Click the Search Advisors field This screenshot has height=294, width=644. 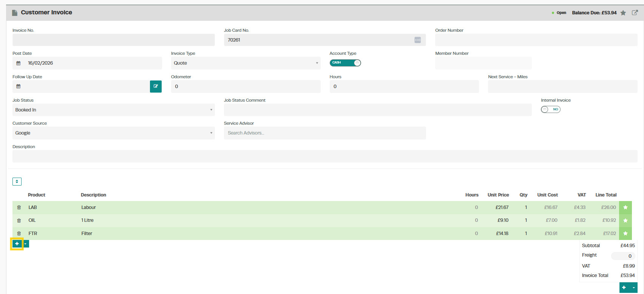click(x=325, y=133)
